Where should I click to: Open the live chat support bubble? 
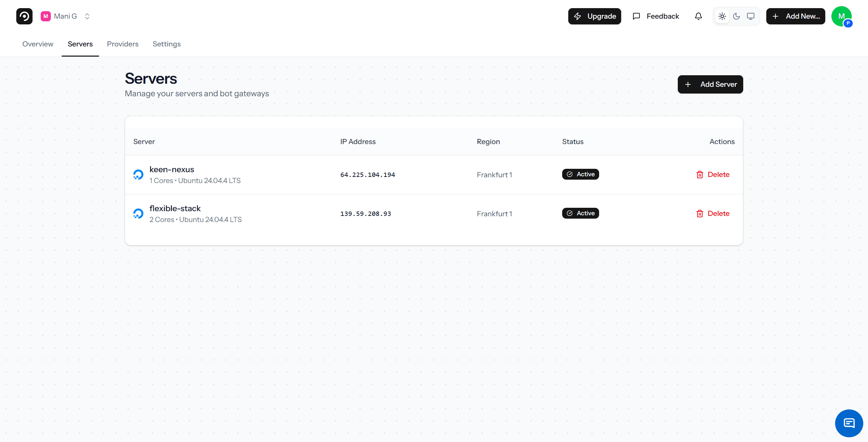[849, 423]
